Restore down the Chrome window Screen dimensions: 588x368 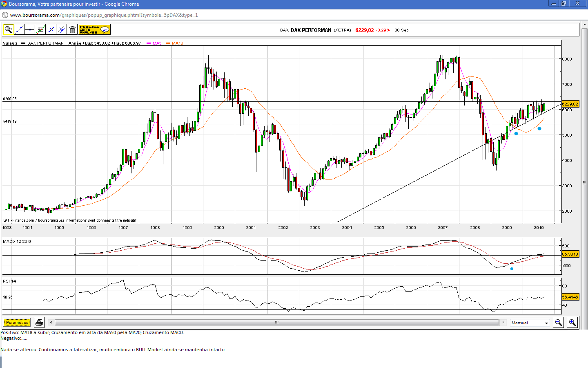click(564, 4)
